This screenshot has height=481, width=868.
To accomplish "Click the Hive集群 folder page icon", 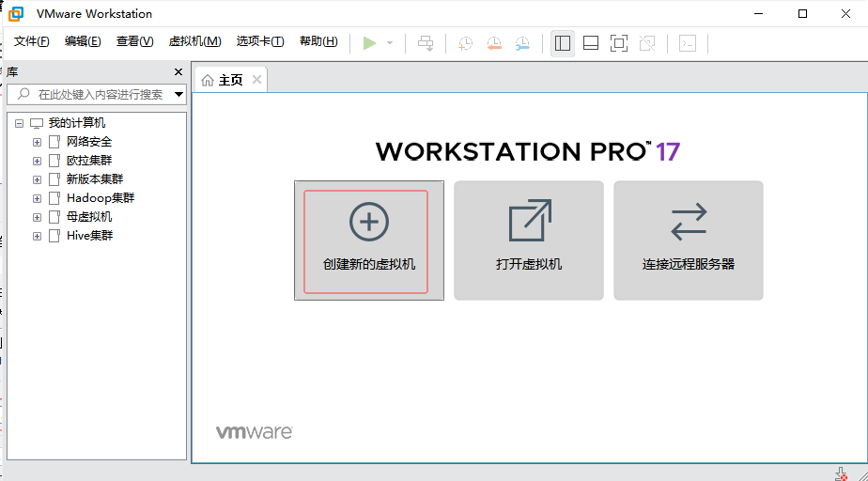I will pyautogui.click(x=54, y=237).
